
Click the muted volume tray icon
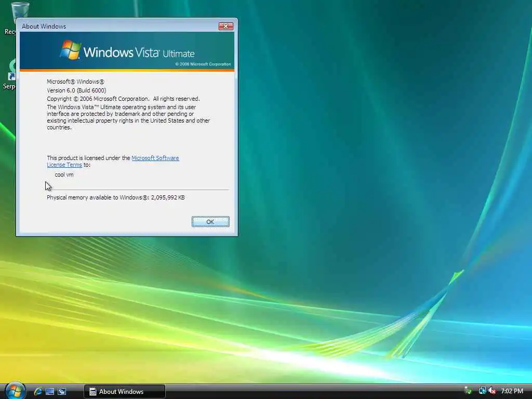point(492,391)
